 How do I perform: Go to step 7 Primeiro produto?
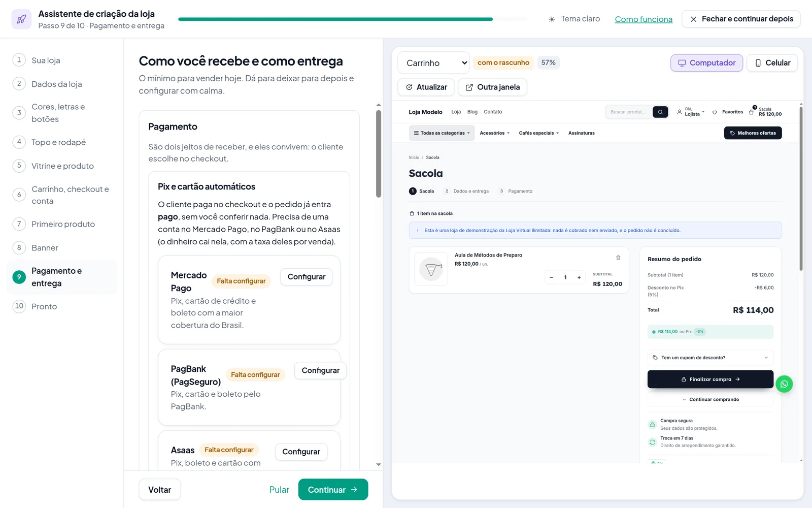pos(61,224)
